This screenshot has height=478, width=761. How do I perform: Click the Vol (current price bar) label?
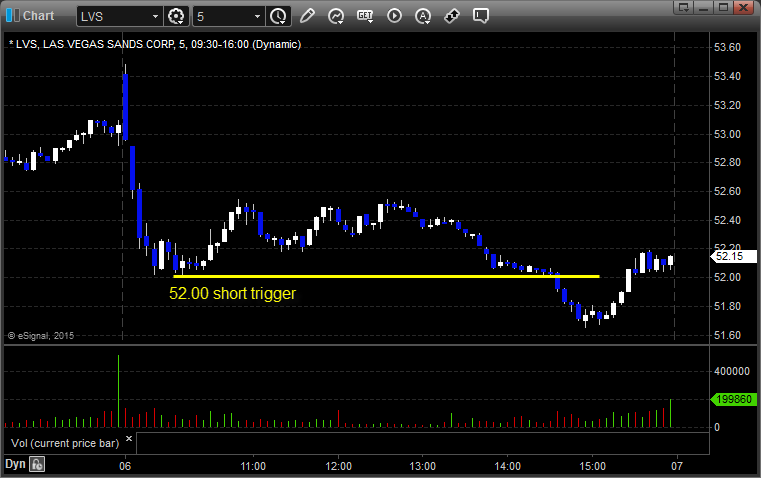(65, 443)
